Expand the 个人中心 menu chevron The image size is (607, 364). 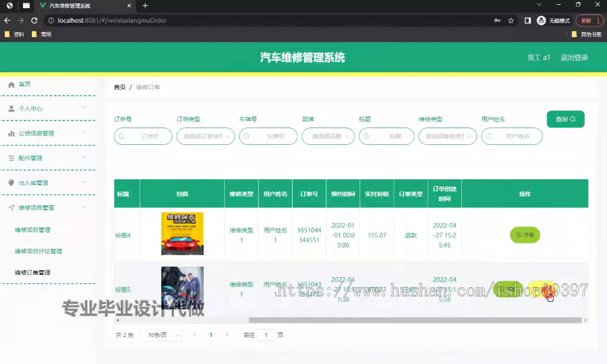pyautogui.click(x=84, y=108)
